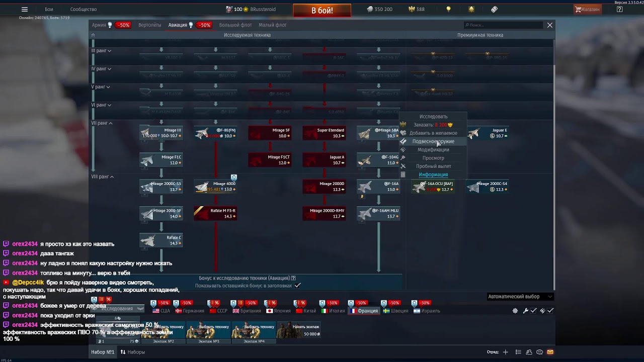Select crew slot Экипаж №3
Screen dimensions: 644x362
tap(209, 332)
